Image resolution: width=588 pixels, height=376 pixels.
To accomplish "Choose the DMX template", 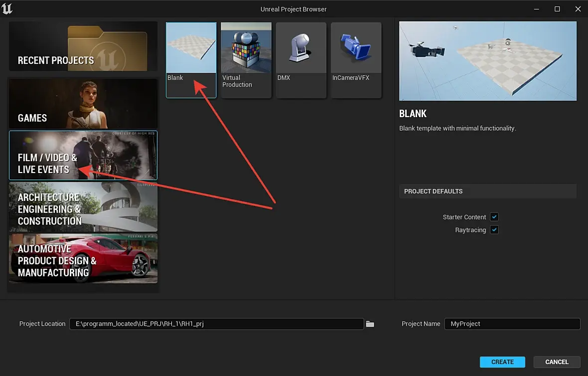I will coord(301,60).
